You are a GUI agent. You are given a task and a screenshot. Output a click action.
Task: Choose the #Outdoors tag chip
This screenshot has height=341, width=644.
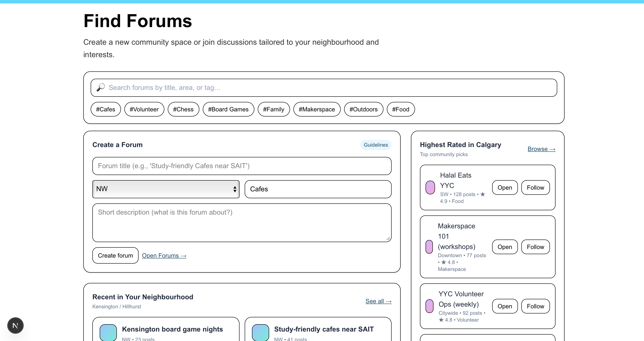pyautogui.click(x=363, y=109)
